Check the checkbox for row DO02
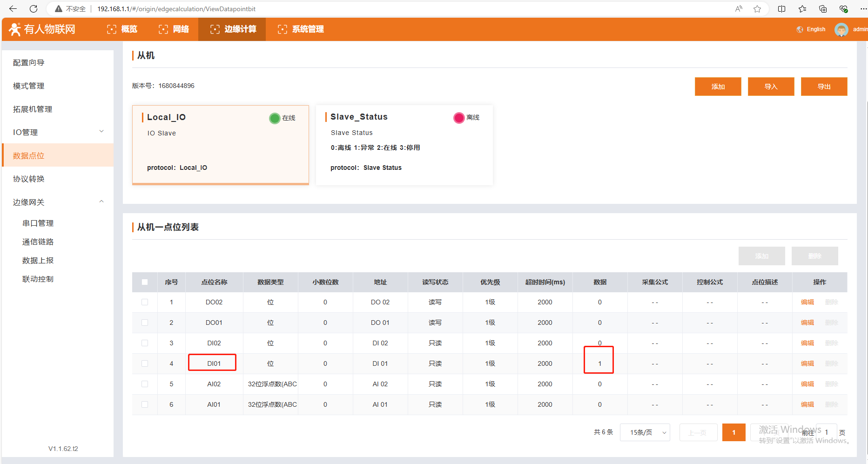The image size is (868, 464). (145, 302)
